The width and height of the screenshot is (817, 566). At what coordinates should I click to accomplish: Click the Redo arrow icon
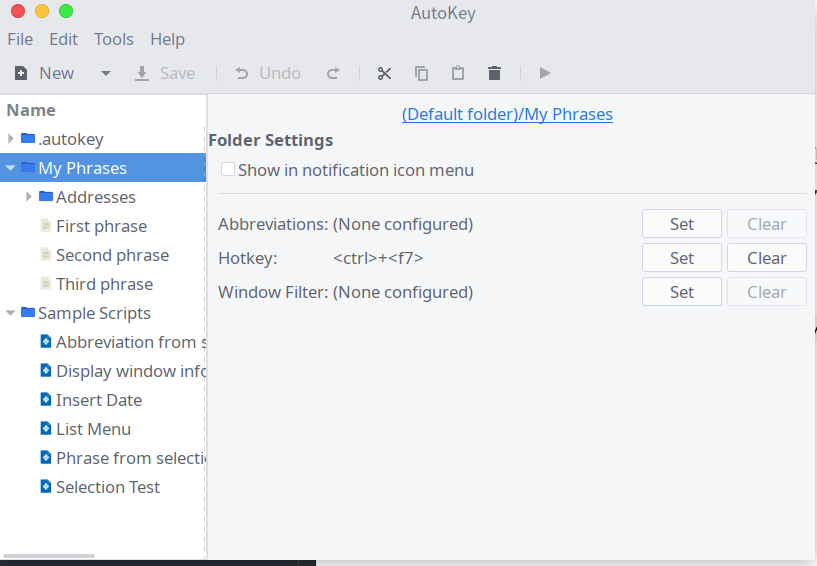pyautogui.click(x=333, y=73)
